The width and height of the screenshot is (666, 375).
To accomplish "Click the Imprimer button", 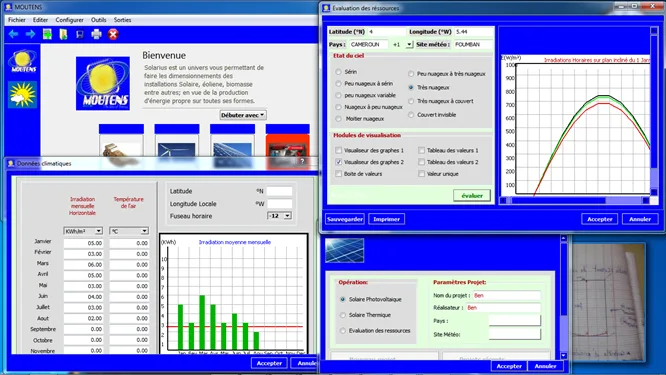I will pos(387,219).
